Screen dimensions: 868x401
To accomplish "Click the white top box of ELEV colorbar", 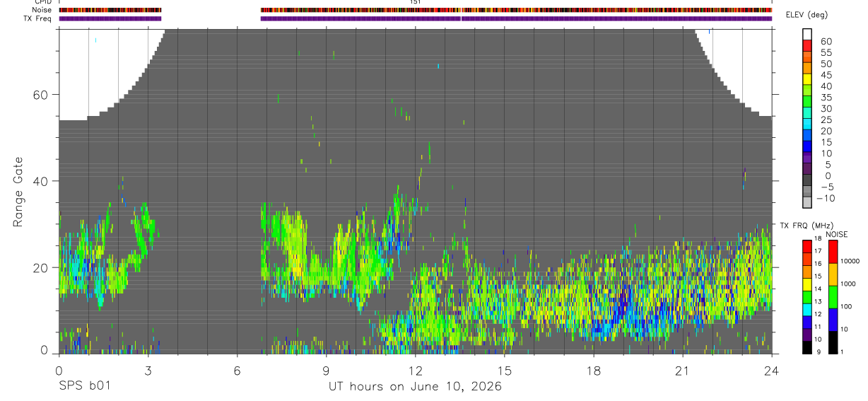I will [807, 33].
